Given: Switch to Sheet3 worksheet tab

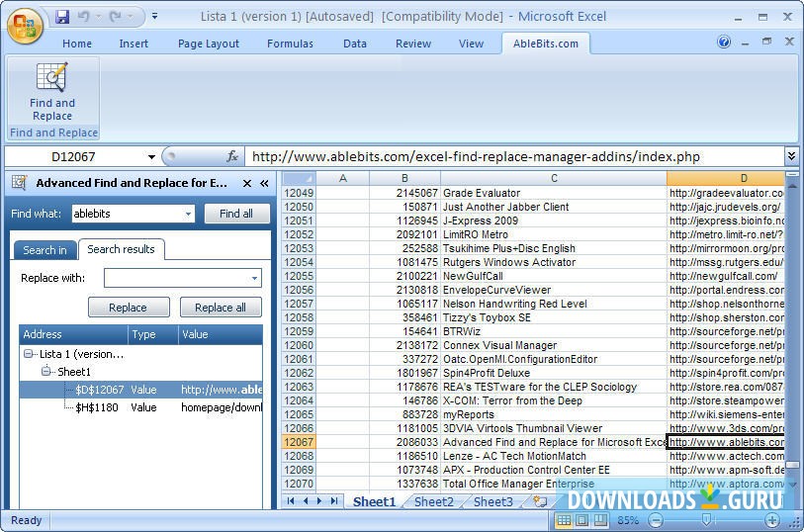Looking at the screenshot, I should pyautogui.click(x=492, y=501).
